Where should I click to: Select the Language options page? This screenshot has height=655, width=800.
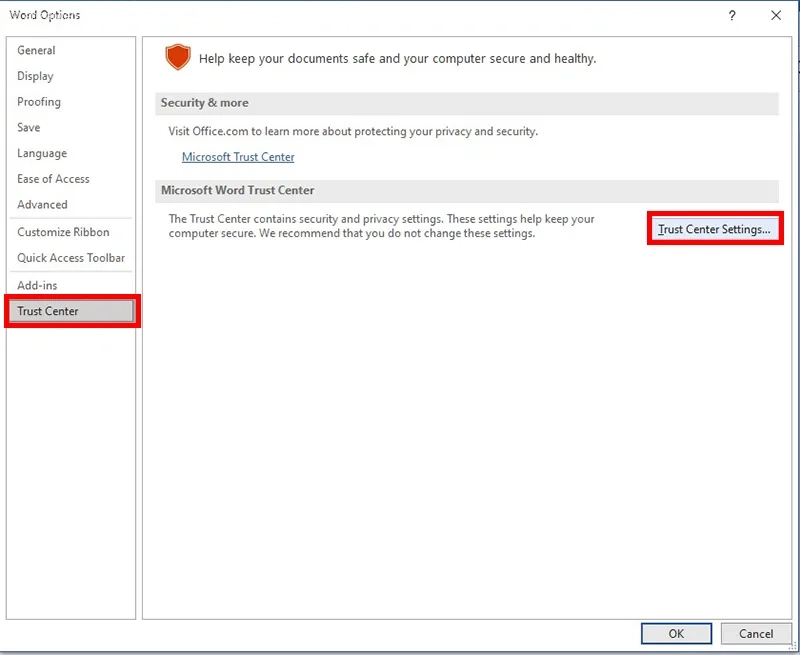[x=41, y=153]
